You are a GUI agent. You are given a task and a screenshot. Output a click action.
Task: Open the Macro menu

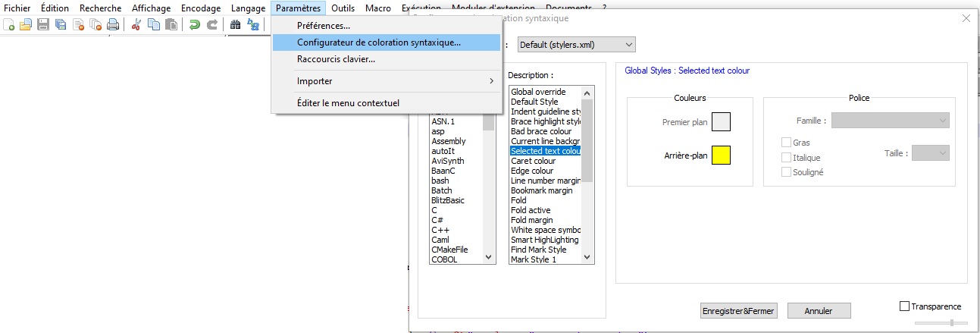coord(378,8)
